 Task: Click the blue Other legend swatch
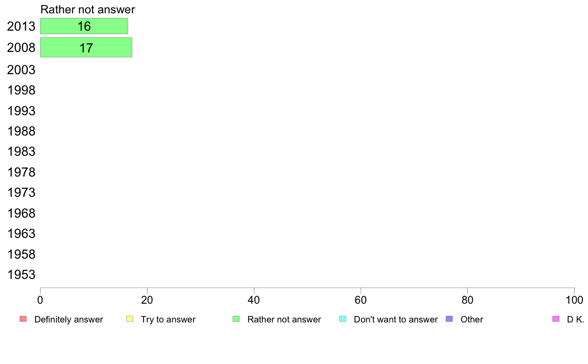coord(449,319)
